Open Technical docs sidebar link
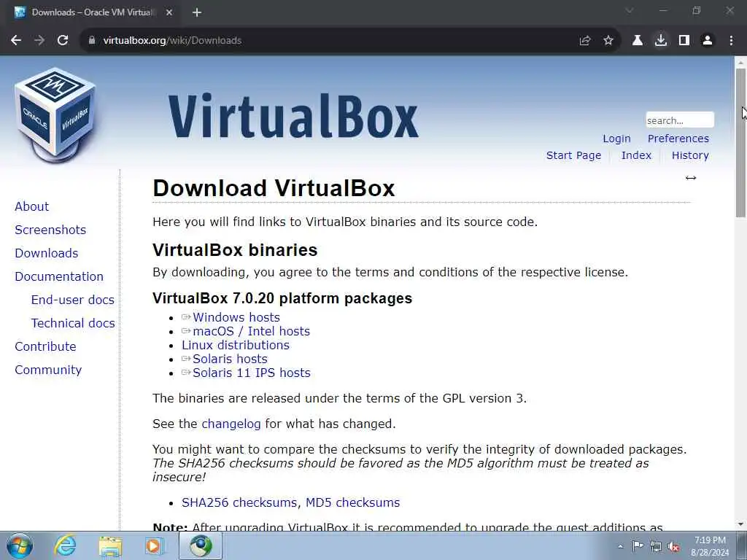The height and width of the screenshot is (560, 747). 73,323
